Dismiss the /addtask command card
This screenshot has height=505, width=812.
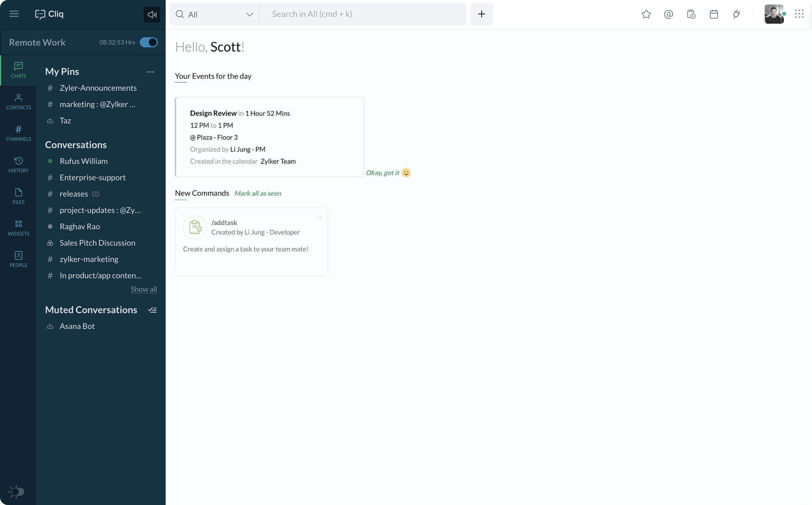[319, 217]
